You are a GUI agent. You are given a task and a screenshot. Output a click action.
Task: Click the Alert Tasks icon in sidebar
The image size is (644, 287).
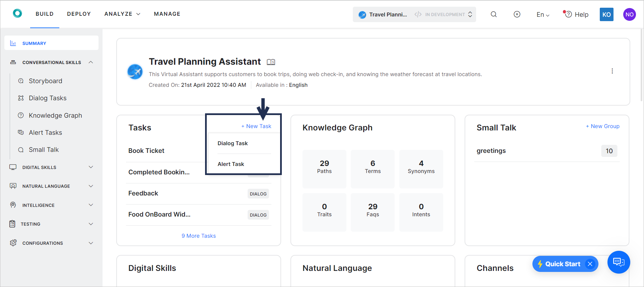(x=21, y=132)
